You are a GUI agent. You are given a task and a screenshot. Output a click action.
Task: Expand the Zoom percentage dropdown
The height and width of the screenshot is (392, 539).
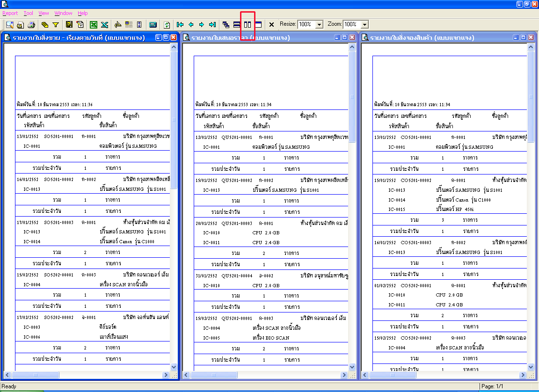[365, 24]
